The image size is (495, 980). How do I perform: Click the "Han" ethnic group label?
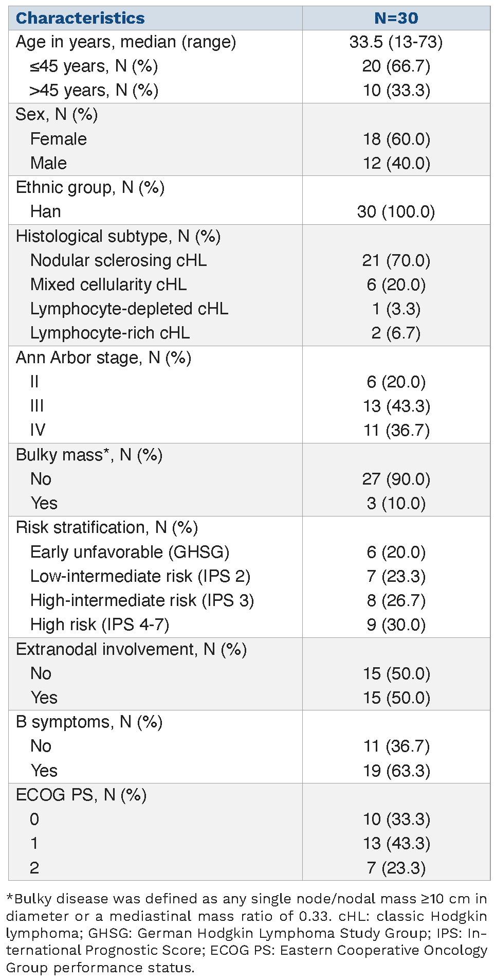click(45, 211)
